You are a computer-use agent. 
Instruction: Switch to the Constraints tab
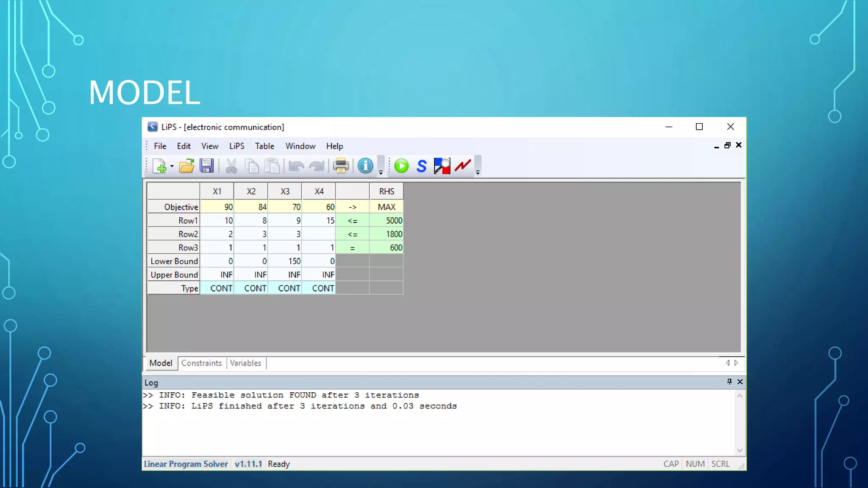tap(201, 363)
